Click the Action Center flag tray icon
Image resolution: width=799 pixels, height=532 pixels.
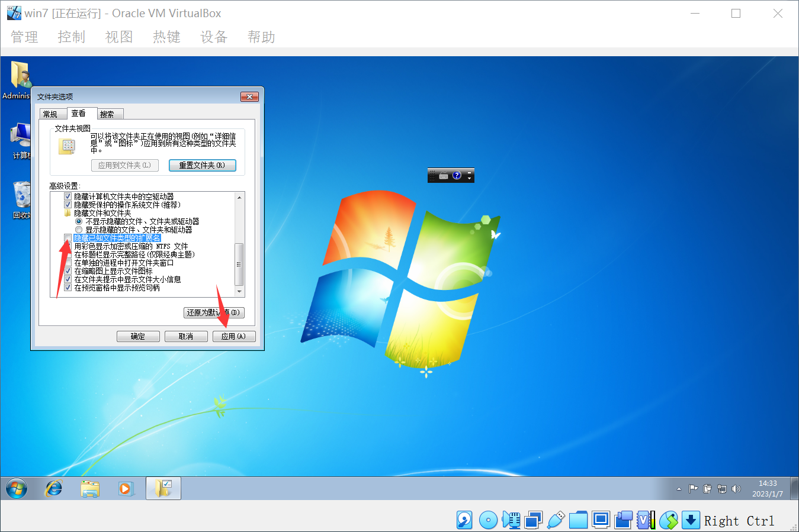[693, 489]
